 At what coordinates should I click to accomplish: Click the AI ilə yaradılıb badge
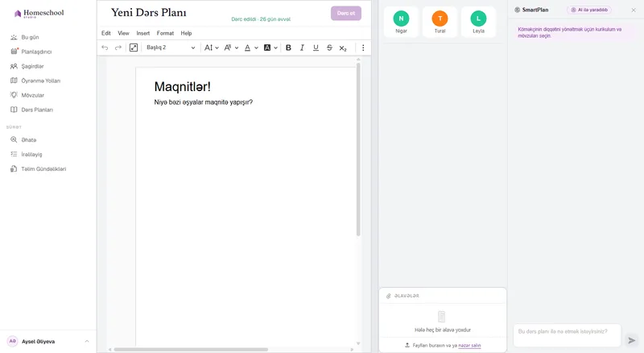click(x=589, y=10)
